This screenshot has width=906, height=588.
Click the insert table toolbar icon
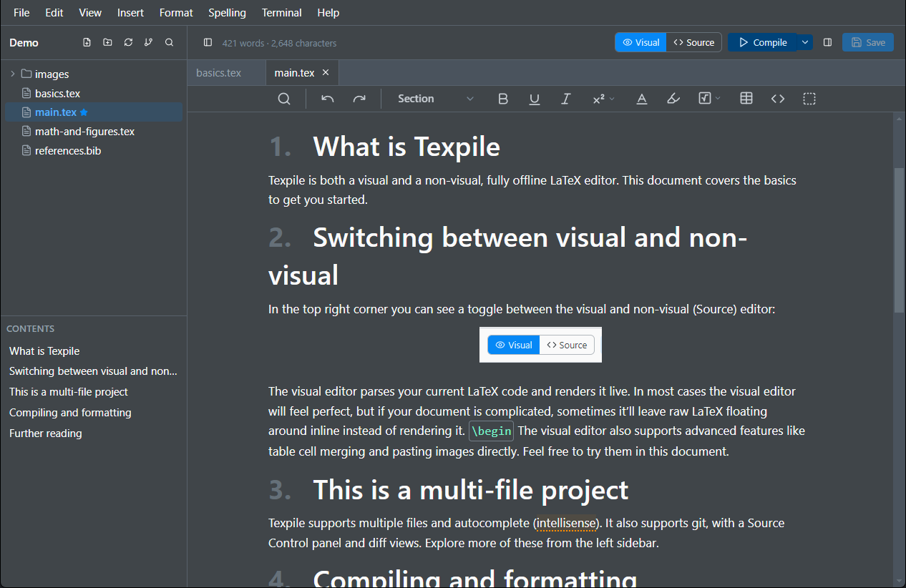[x=746, y=99]
